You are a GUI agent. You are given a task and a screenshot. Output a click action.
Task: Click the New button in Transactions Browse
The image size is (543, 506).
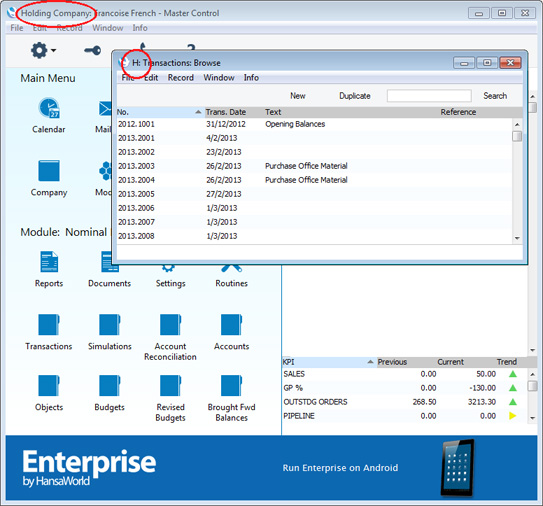point(297,96)
